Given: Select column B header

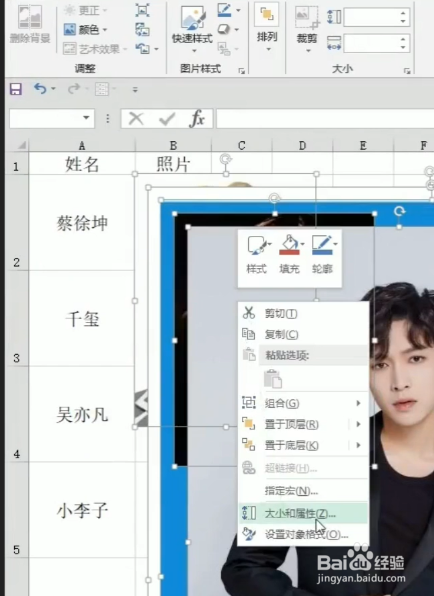Looking at the screenshot, I should (173, 146).
